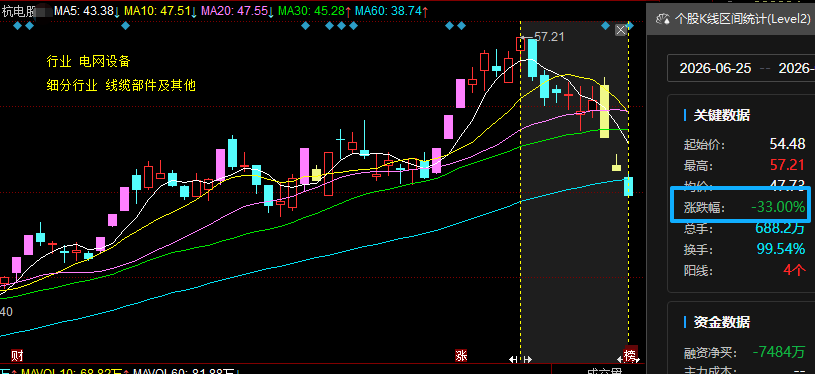Click the leftmost blue diamond event marker
The height and width of the screenshot is (374, 815).
pyautogui.click(x=18, y=25)
